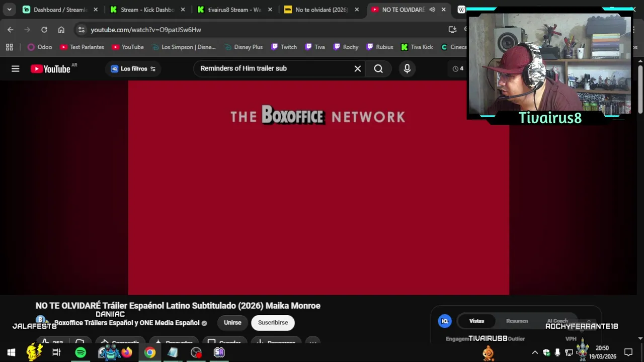
Task: Focus the browser address bar URL
Action: [146, 30]
